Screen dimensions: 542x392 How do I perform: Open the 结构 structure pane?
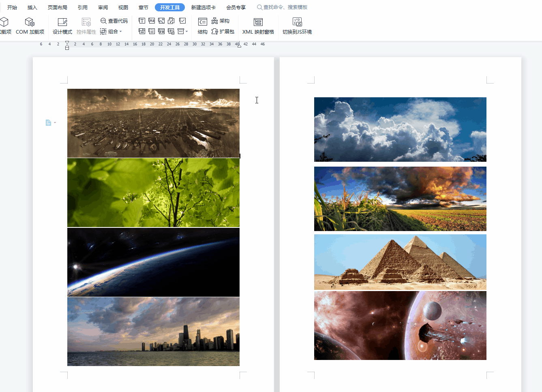(x=203, y=26)
